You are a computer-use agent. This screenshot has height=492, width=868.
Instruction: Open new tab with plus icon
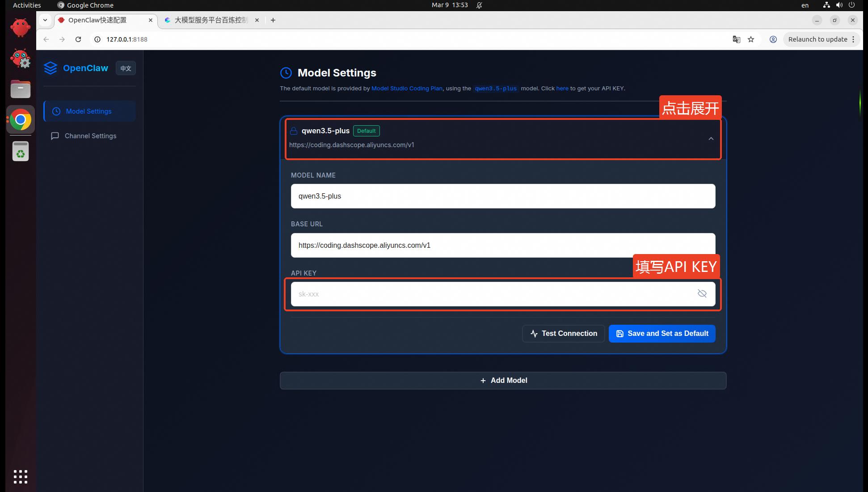coord(273,20)
